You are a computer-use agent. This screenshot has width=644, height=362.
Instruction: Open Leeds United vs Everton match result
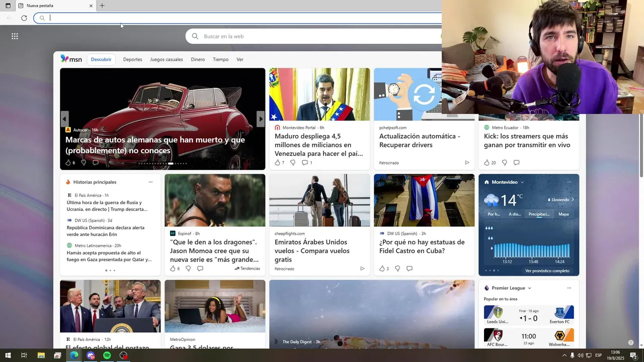(529, 315)
